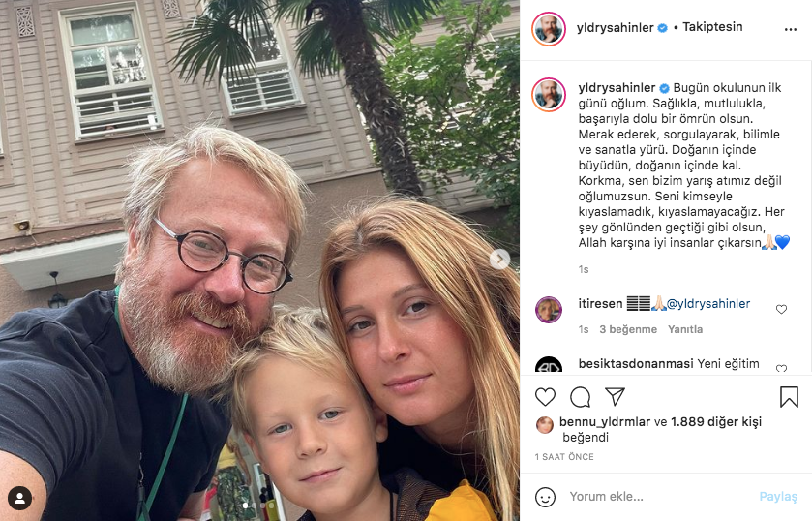The image size is (812, 521).
Task: Like itiresen's comment with small heart
Action: pyautogui.click(x=781, y=310)
